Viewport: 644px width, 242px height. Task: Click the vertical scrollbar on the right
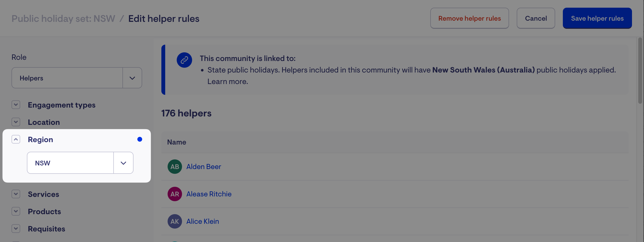coord(639,70)
